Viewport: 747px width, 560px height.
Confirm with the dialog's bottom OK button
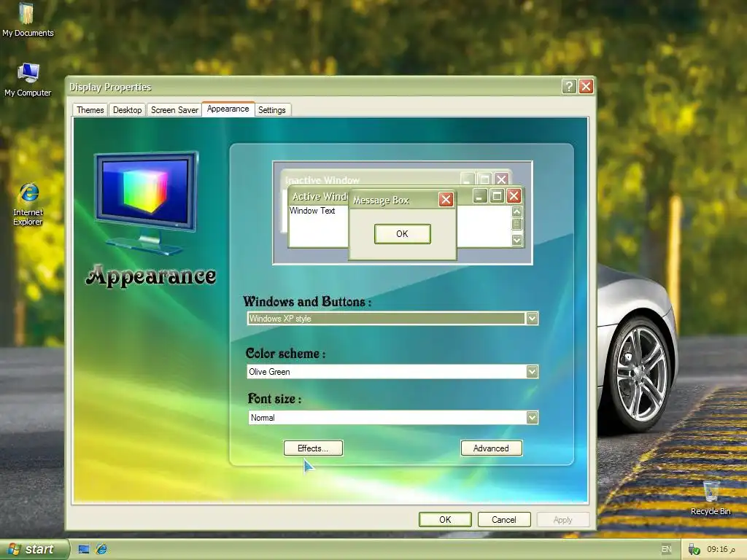(x=445, y=519)
